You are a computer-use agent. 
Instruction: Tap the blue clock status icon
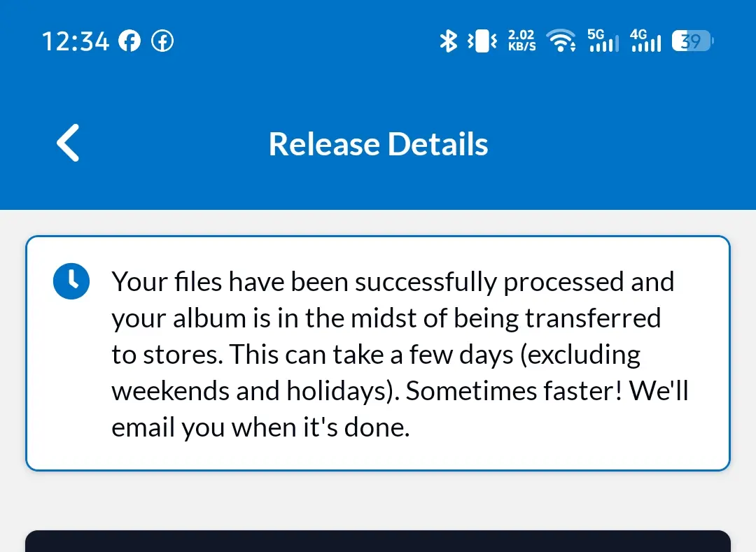[71, 281]
